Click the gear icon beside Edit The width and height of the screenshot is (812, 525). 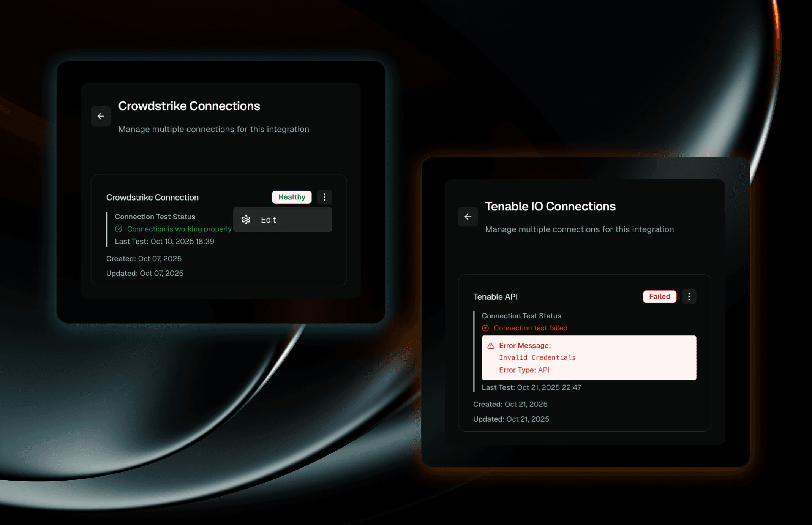246,220
